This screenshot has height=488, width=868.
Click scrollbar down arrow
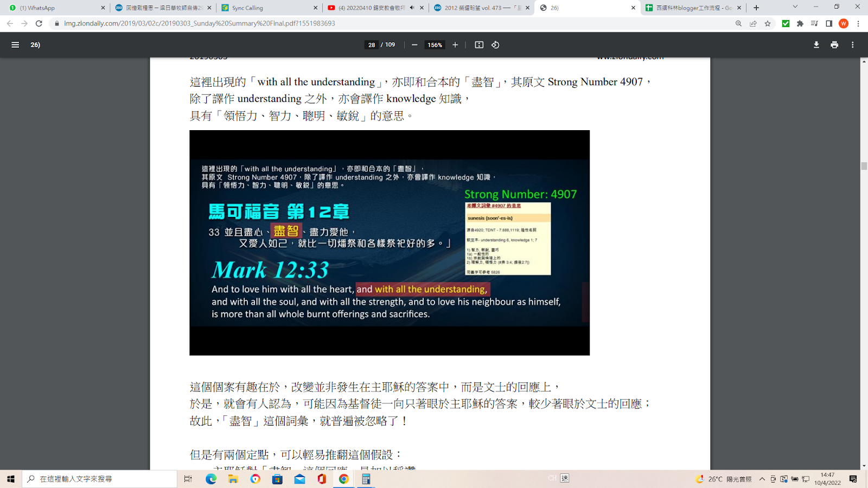coord(864,466)
